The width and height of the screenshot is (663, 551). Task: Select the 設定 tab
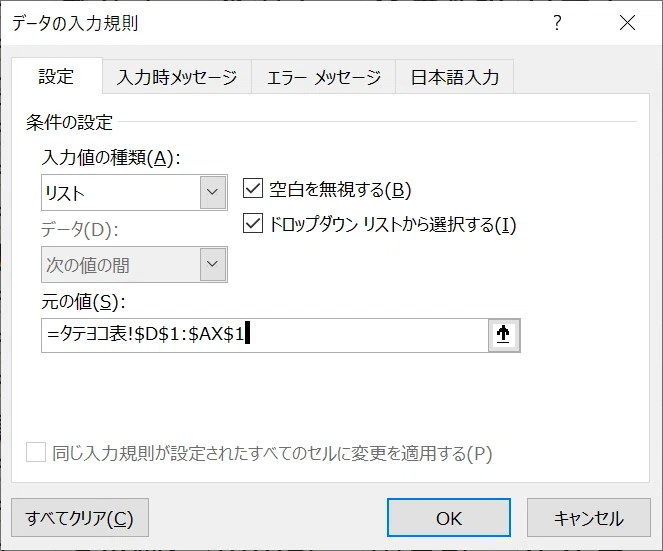(x=57, y=77)
